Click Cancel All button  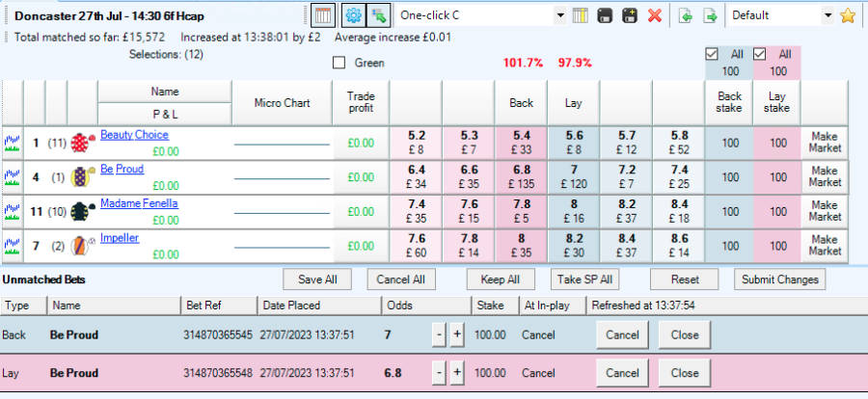[401, 279]
